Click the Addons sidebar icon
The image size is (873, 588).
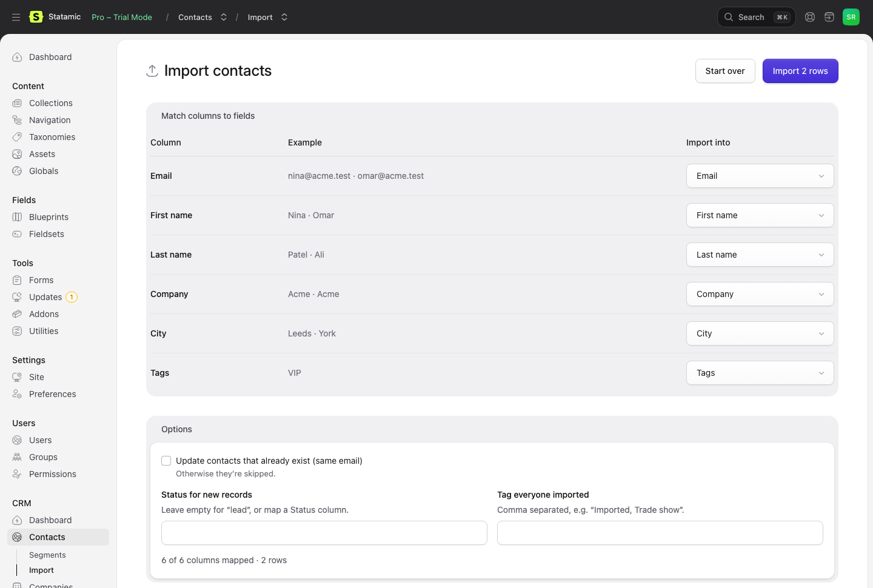pyautogui.click(x=17, y=314)
